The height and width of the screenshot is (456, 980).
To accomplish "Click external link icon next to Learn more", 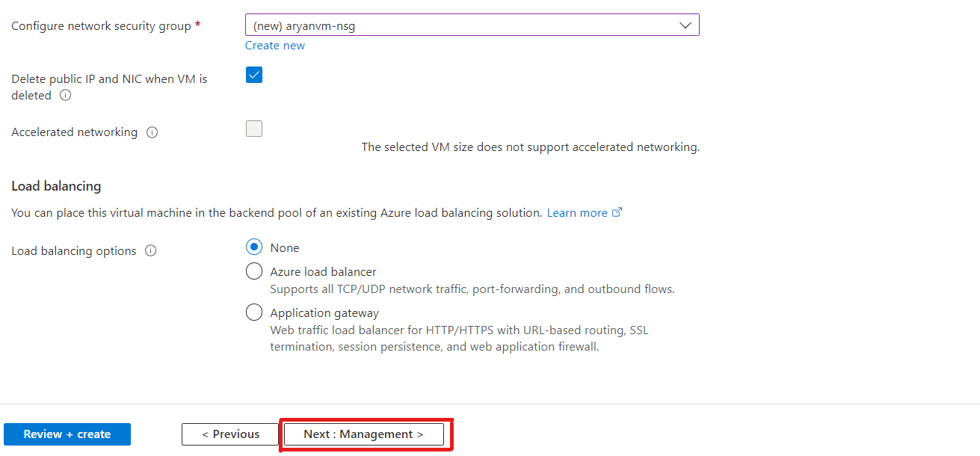I will 617,212.
